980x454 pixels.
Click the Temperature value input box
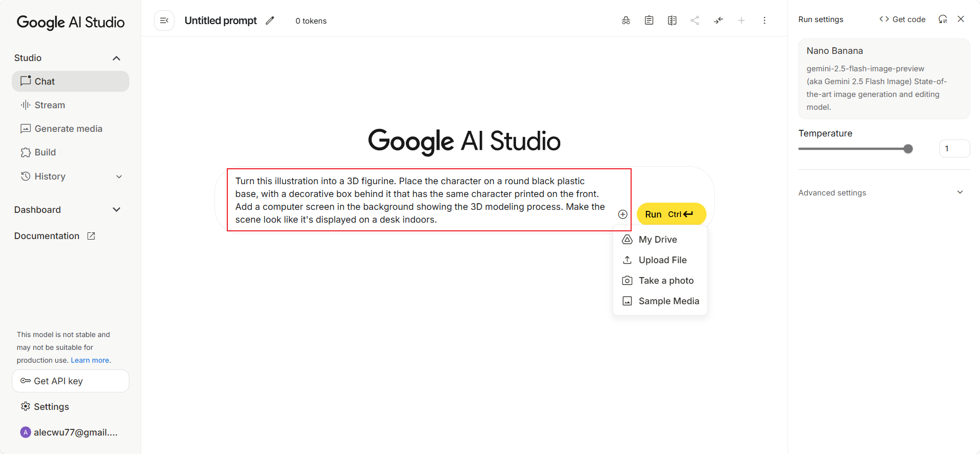click(954, 149)
